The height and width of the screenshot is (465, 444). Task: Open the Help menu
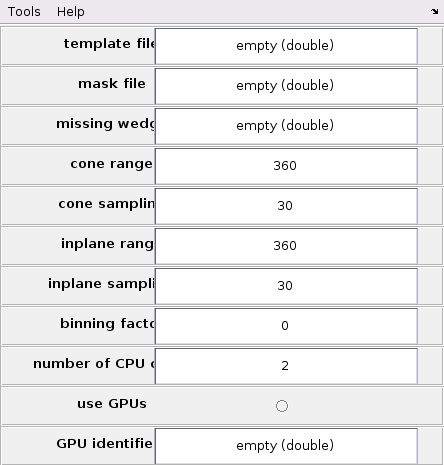pyautogui.click(x=70, y=12)
